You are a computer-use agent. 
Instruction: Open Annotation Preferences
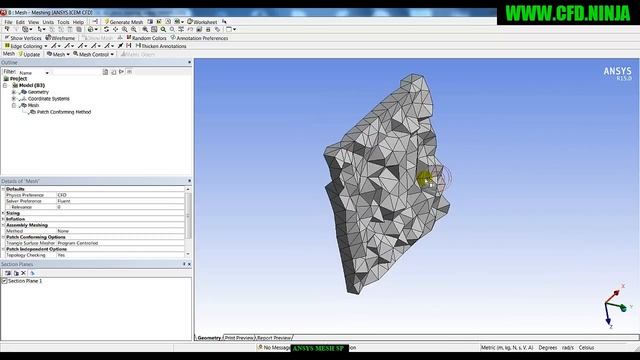click(x=199, y=38)
